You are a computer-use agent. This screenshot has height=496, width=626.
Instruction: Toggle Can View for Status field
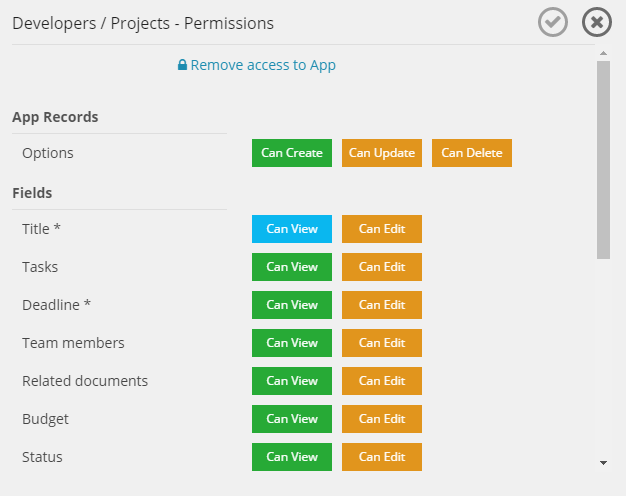[291, 457]
